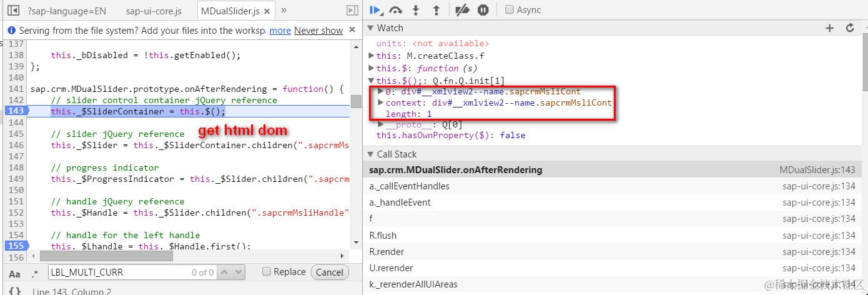Select the 'f' stack frame
The image size is (868, 295).
615,219
